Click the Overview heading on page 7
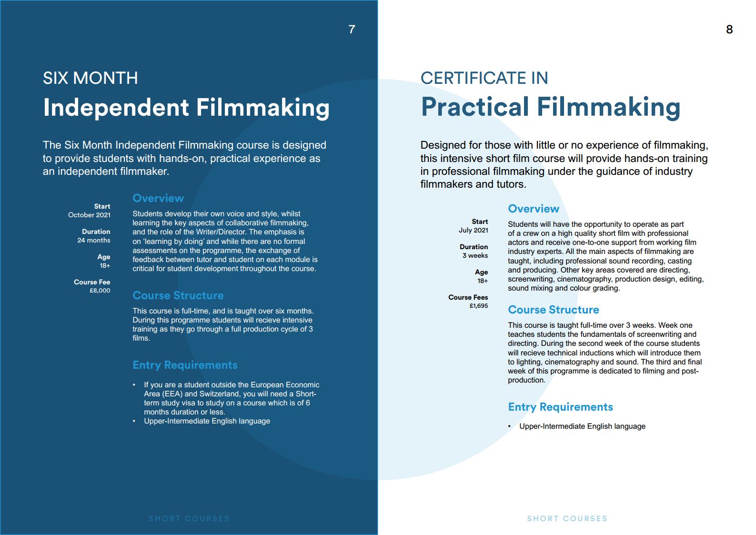Image resolution: width=756 pixels, height=535 pixels. coord(158,198)
